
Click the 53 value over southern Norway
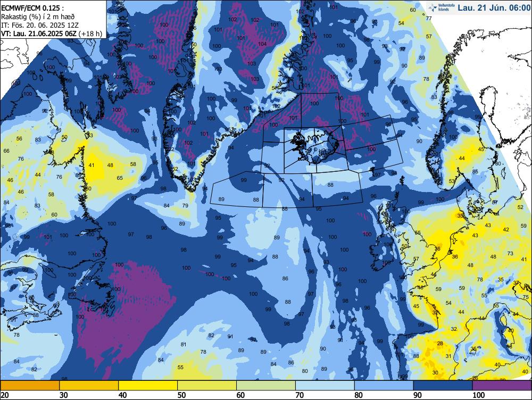pyautogui.click(x=452, y=181)
